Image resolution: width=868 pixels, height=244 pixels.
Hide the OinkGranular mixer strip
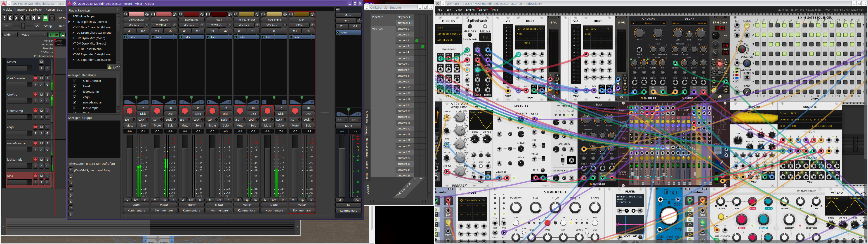point(147,14)
